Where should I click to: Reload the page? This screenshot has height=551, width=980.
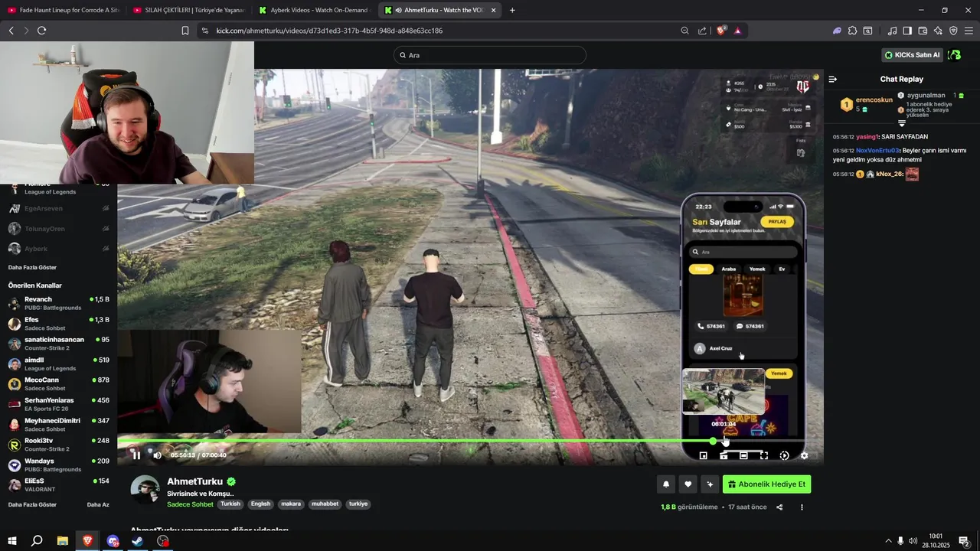41,31
